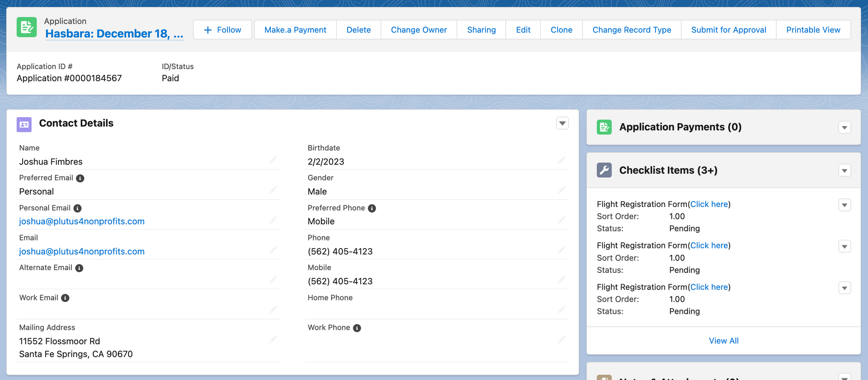Edit Mailing Address with pencil icon
The width and height of the screenshot is (868, 380).
tap(273, 339)
